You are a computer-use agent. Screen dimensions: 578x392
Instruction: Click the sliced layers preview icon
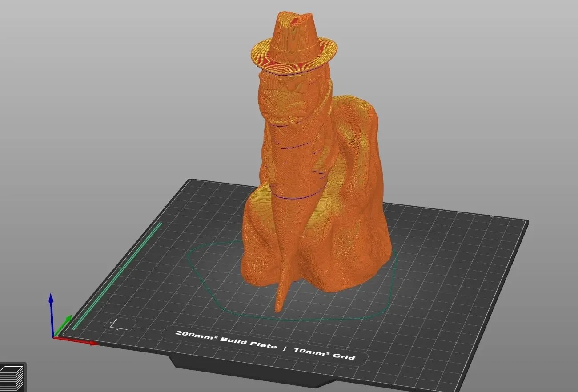tap(12, 377)
